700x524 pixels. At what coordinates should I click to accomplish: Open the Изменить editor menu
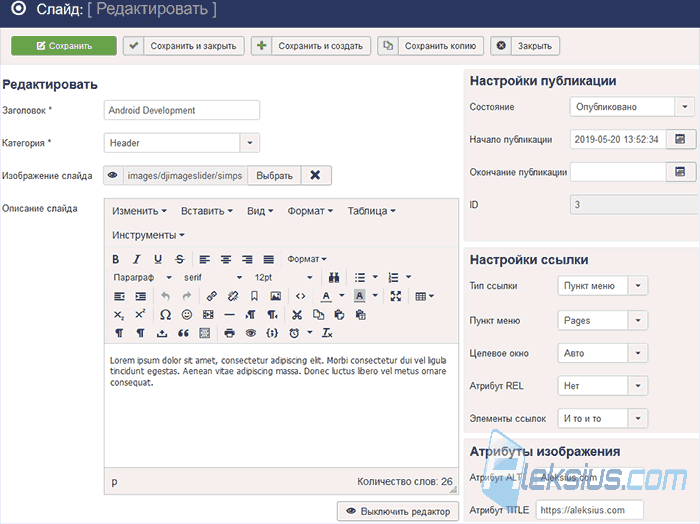point(139,211)
